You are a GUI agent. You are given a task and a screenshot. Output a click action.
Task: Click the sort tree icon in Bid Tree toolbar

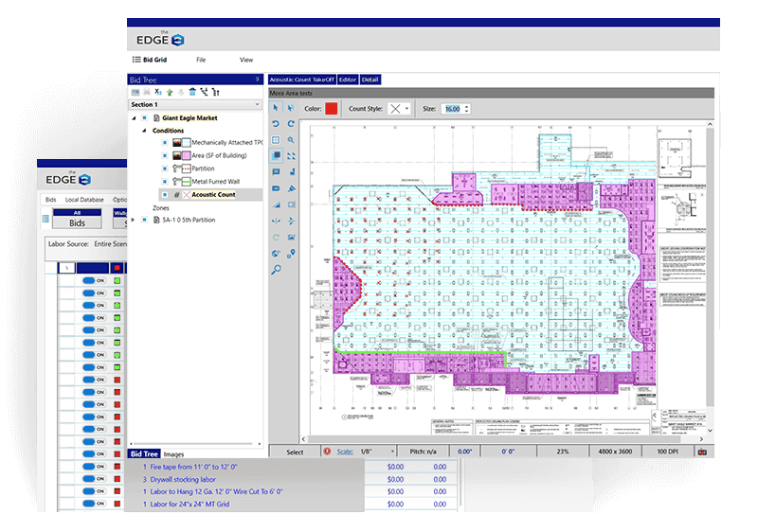[216, 92]
